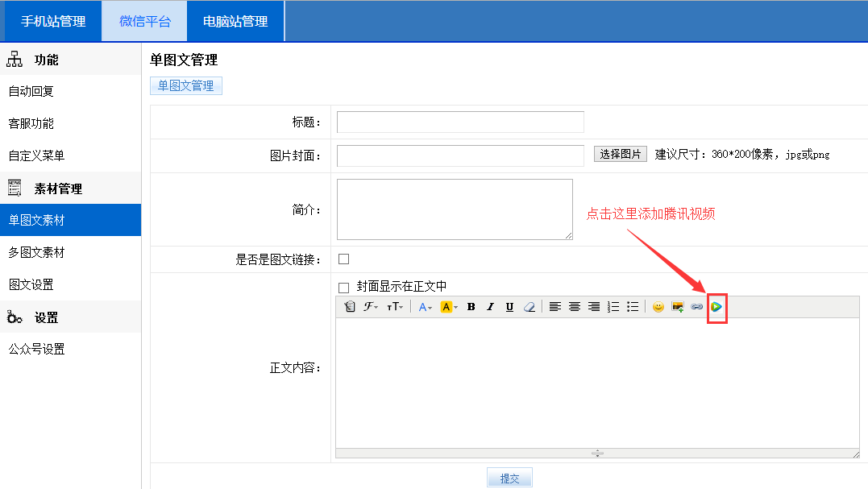
Task: Submit the form with 提交 button
Action: (509, 479)
